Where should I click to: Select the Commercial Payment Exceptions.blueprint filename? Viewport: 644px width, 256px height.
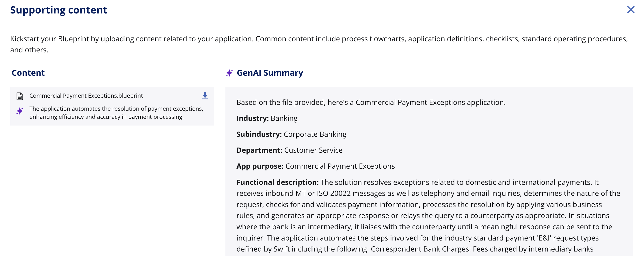tap(86, 96)
